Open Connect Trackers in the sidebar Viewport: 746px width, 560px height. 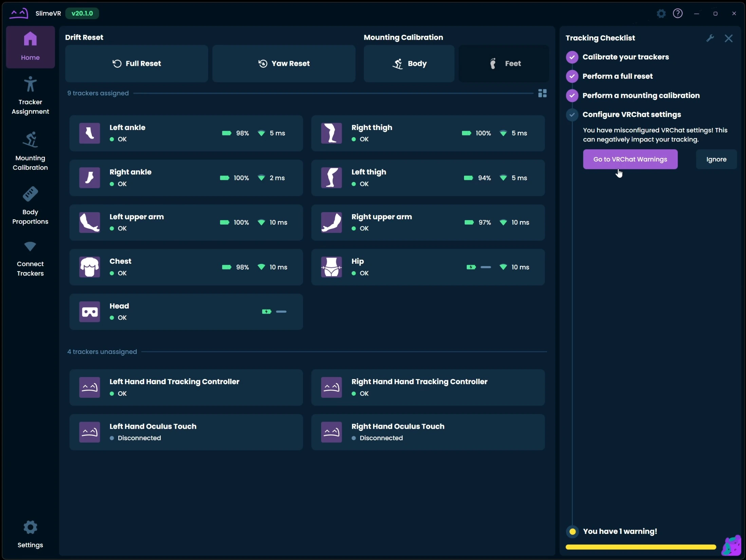pyautogui.click(x=30, y=259)
